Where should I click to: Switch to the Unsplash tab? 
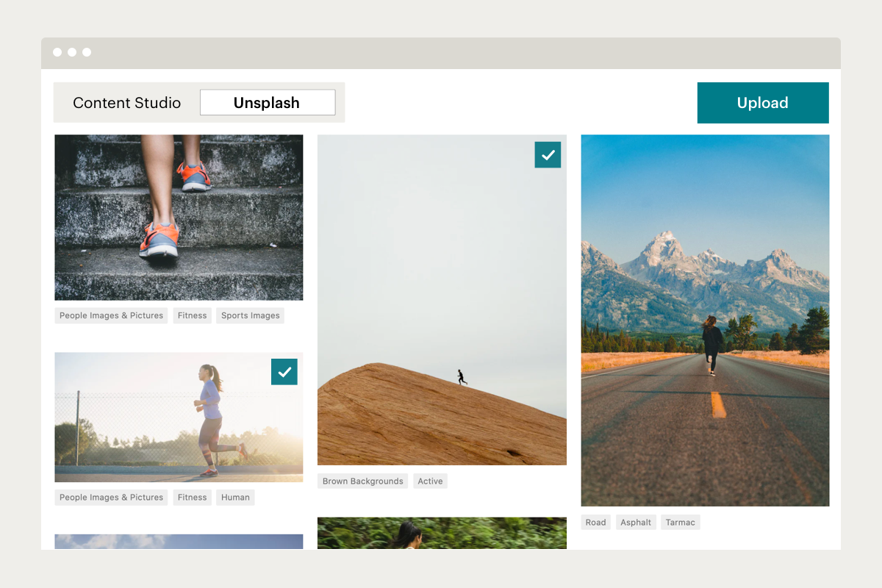click(x=267, y=103)
